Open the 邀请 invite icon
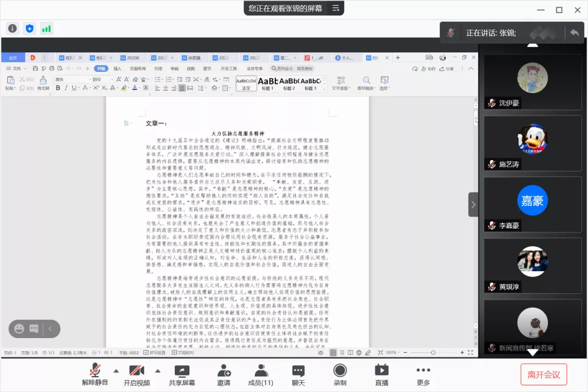588x392 pixels. coord(224,375)
